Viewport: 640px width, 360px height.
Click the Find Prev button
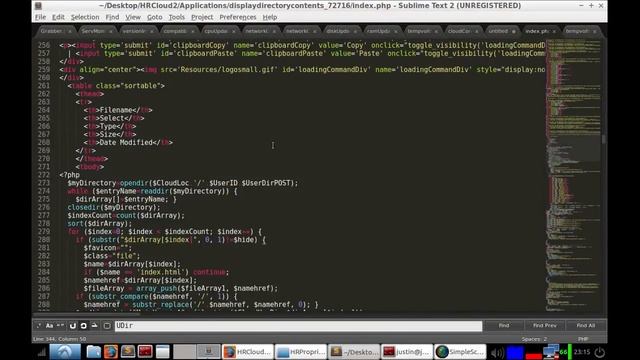(x=544, y=326)
